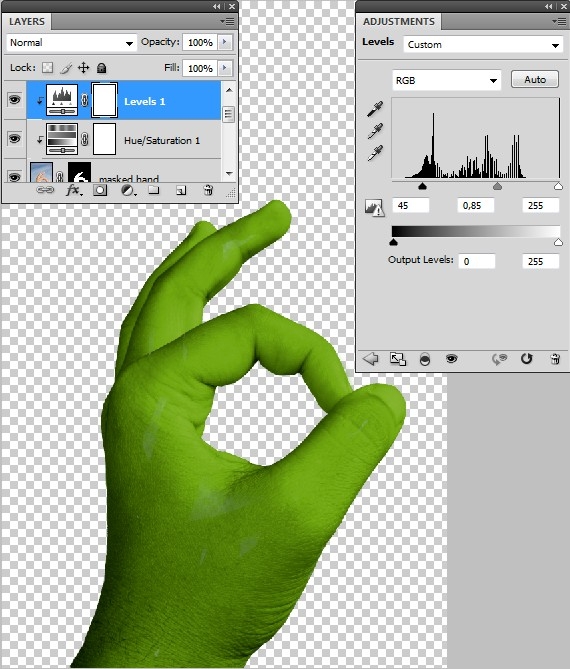This screenshot has width=570, height=669.
Task: Create new layer icon
Action: pyautogui.click(x=181, y=190)
